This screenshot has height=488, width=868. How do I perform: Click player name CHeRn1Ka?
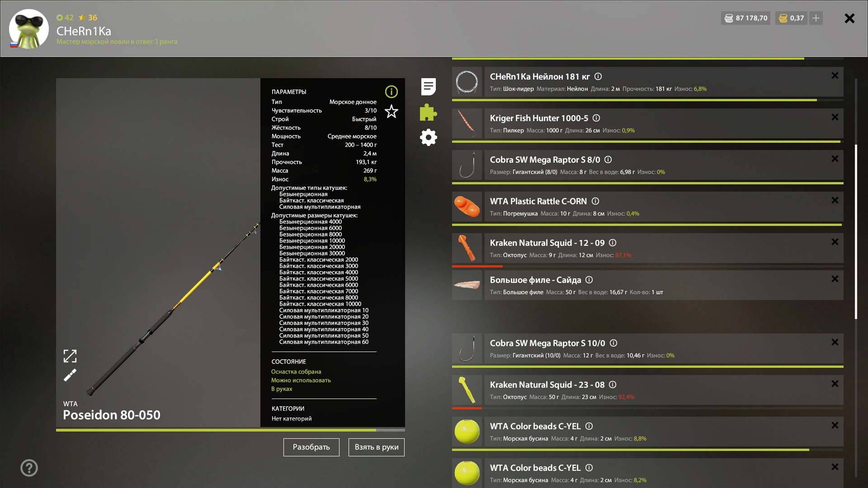[x=84, y=31]
